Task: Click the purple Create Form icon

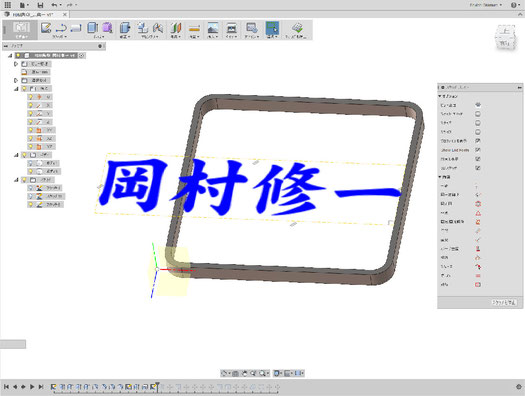Action: [107, 27]
